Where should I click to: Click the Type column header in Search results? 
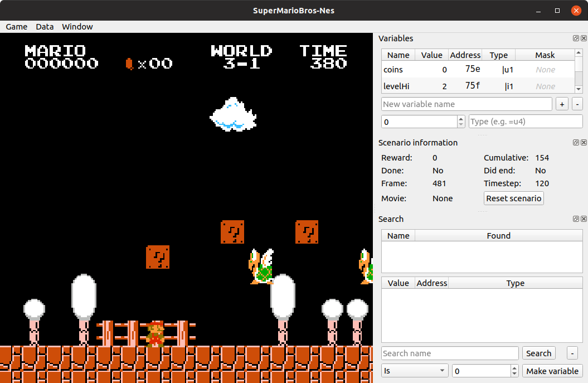click(515, 283)
